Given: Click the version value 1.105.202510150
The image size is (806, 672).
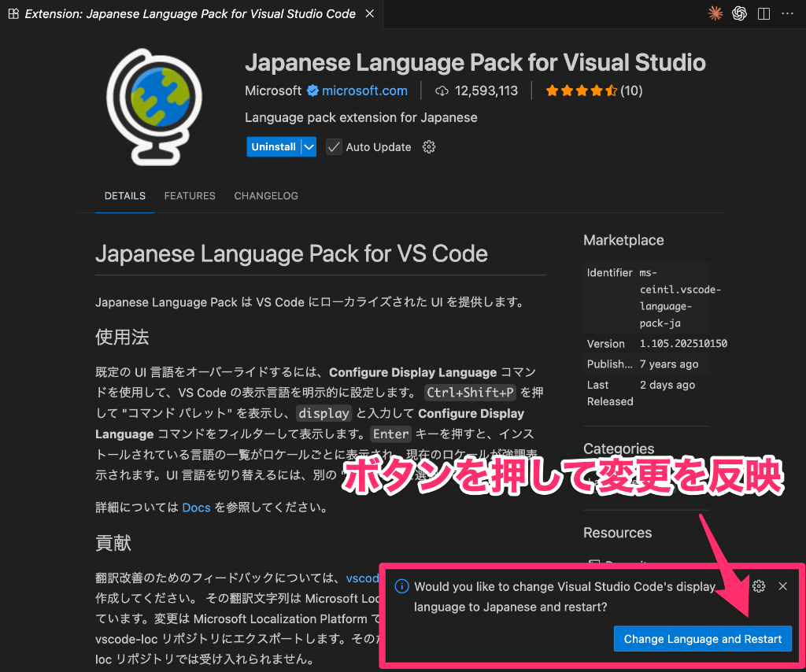Looking at the screenshot, I should 683,344.
